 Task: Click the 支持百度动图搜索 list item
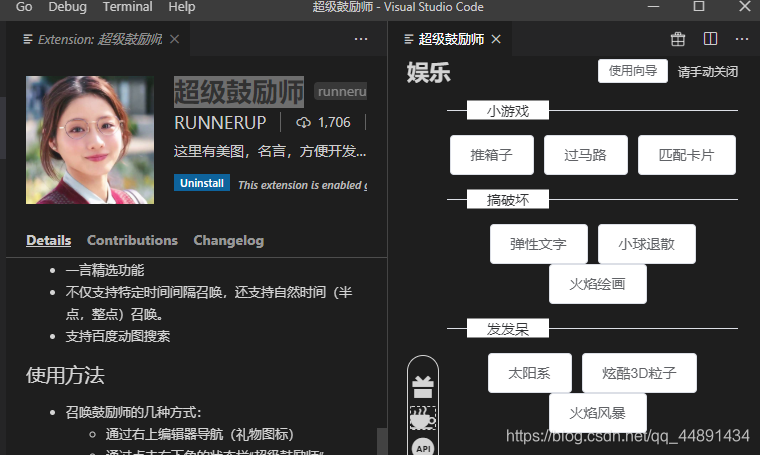pyautogui.click(x=118, y=336)
